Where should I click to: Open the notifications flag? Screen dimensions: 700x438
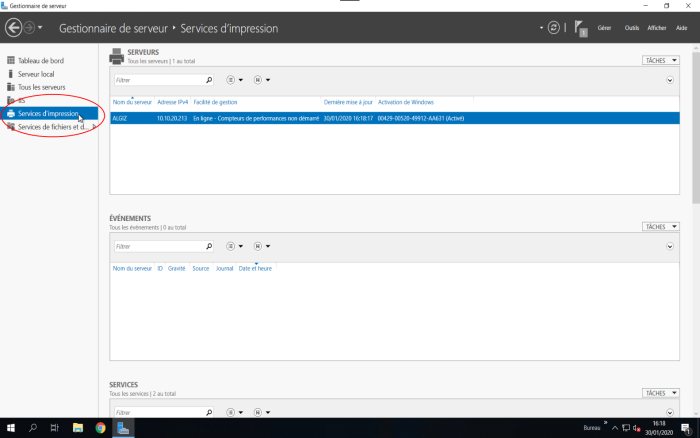580,29
